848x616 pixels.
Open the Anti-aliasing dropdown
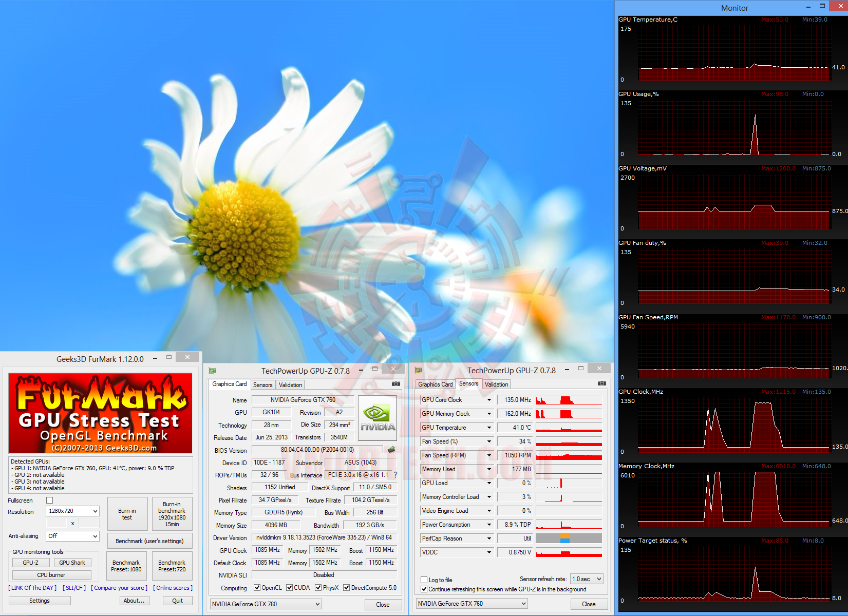click(x=72, y=536)
